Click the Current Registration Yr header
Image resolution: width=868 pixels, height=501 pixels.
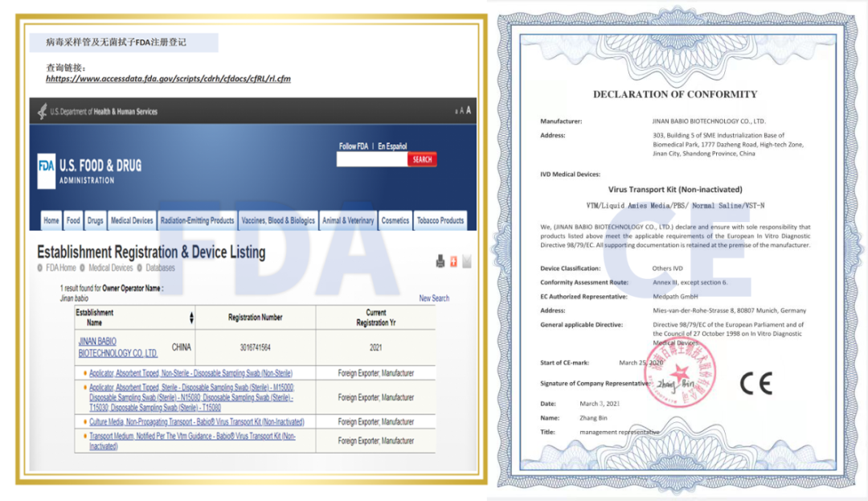click(x=376, y=317)
